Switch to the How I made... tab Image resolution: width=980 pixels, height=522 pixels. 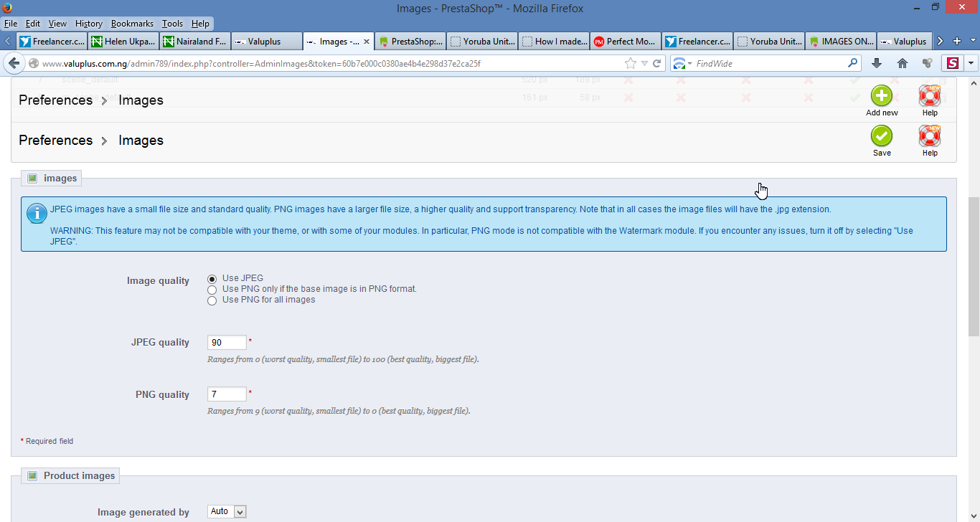click(x=554, y=41)
